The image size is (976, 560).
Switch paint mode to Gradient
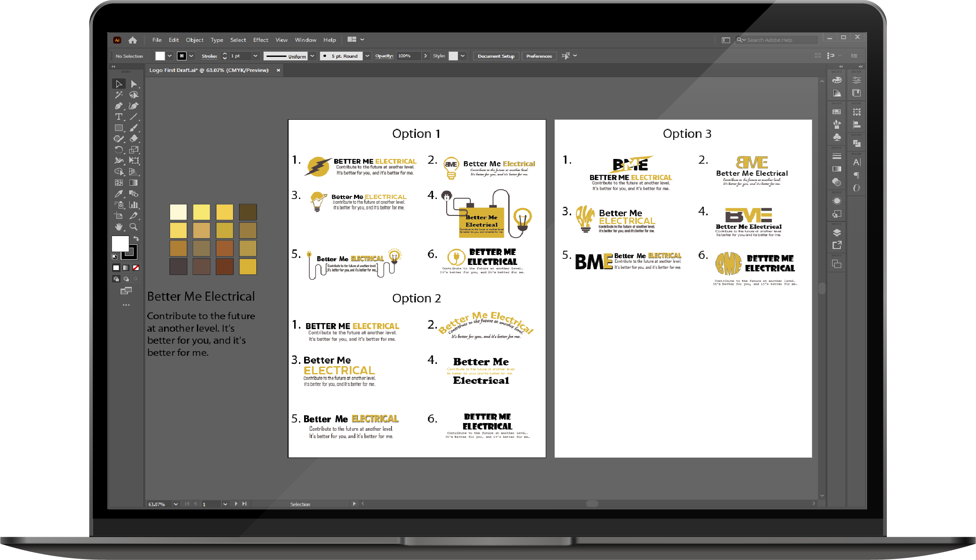[x=126, y=268]
